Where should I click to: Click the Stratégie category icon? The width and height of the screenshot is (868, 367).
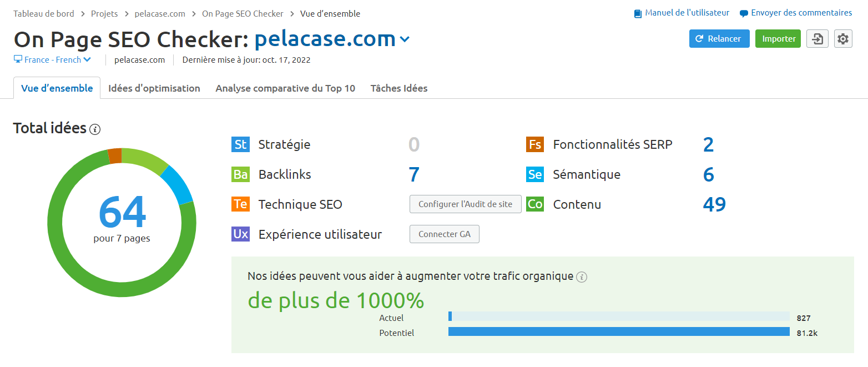[x=240, y=144]
